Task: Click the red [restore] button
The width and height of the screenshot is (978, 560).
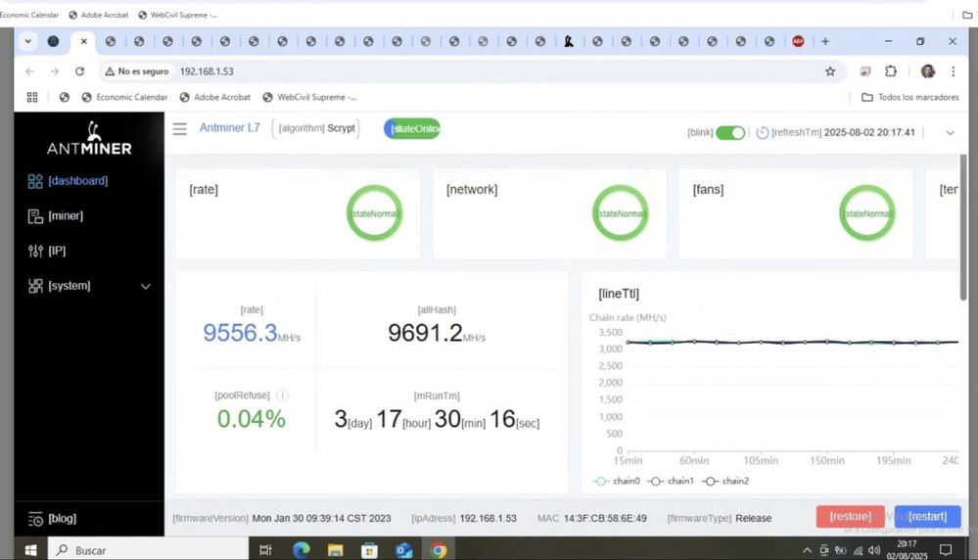Action: coord(850,516)
